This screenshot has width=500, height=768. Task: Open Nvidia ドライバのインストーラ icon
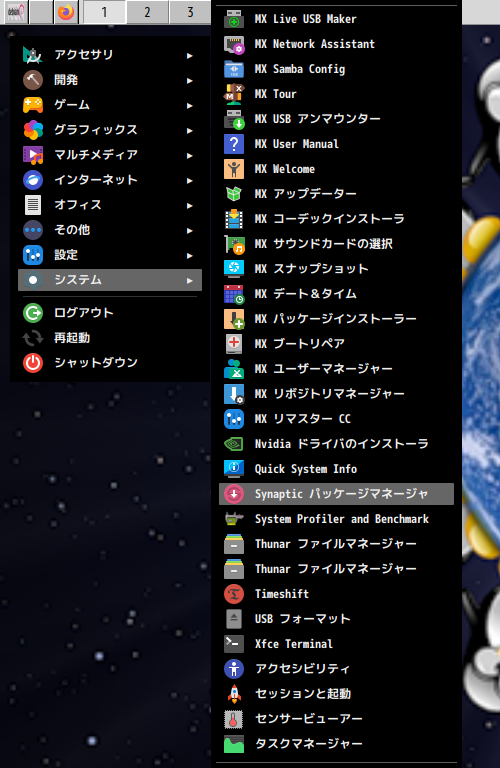click(x=234, y=444)
